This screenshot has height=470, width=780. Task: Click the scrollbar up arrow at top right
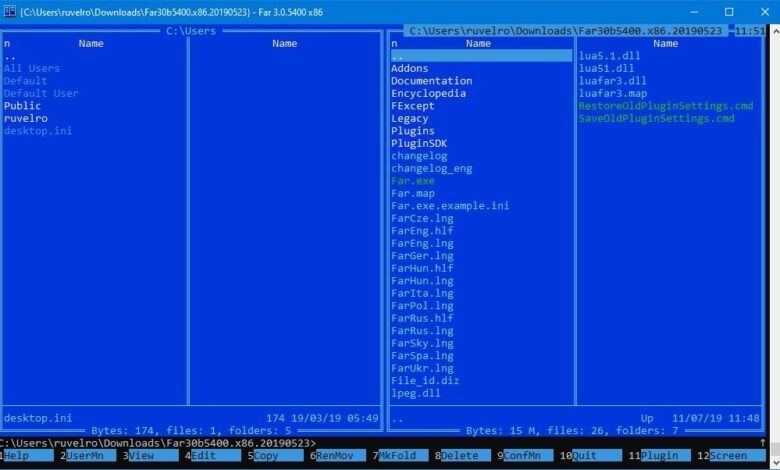(x=775, y=30)
